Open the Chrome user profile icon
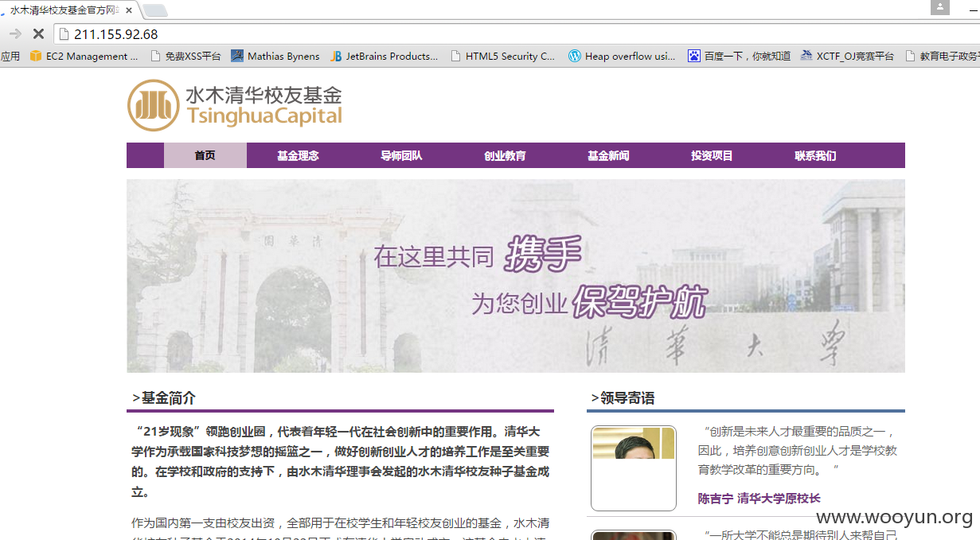Screen dimensions: 980x540 click(x=940, y=7)
